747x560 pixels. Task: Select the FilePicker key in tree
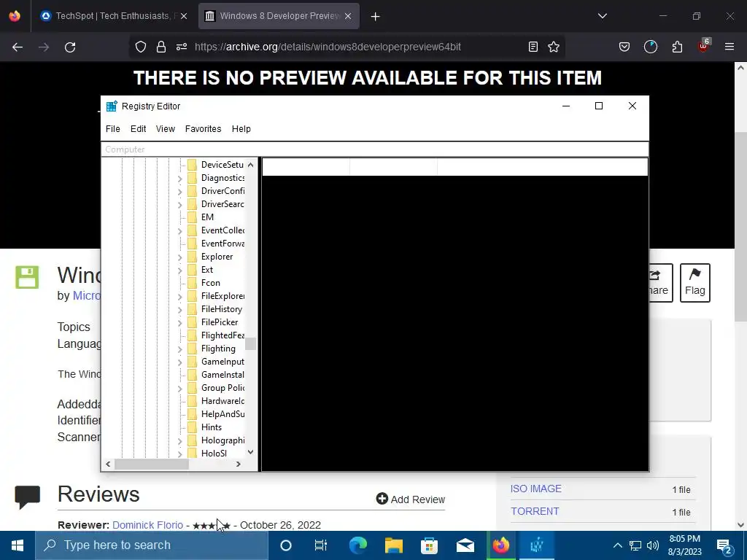coord(219,322)
